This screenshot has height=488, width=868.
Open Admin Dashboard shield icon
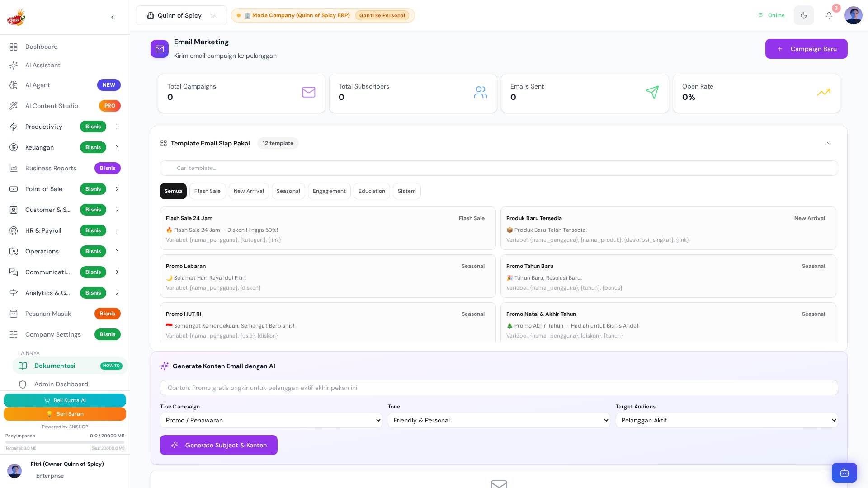23,385
